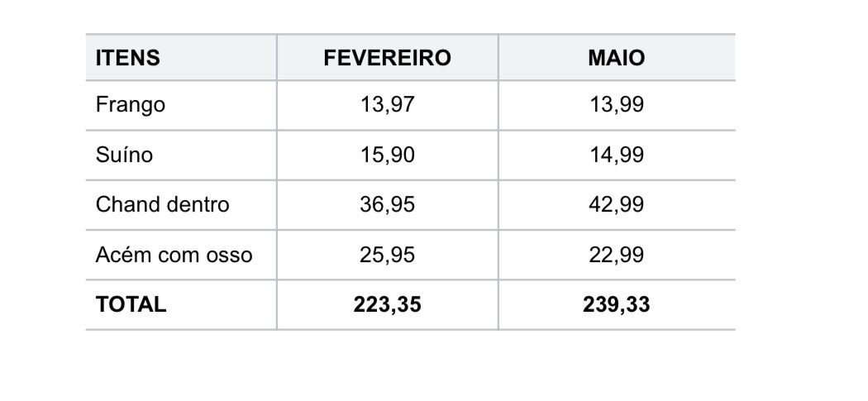The height and width of the screenshot is (401, 868).
Task: Click the Frango row label
Action: [x=131, y=105]
